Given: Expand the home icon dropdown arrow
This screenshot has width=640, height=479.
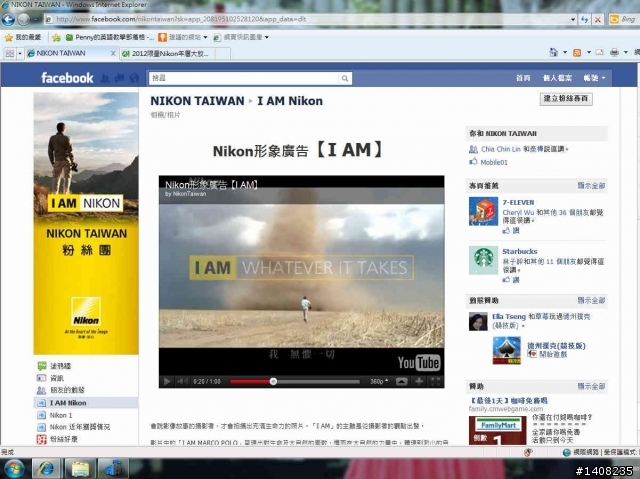Looking at the screenshot, I should [x=565, y=52].
